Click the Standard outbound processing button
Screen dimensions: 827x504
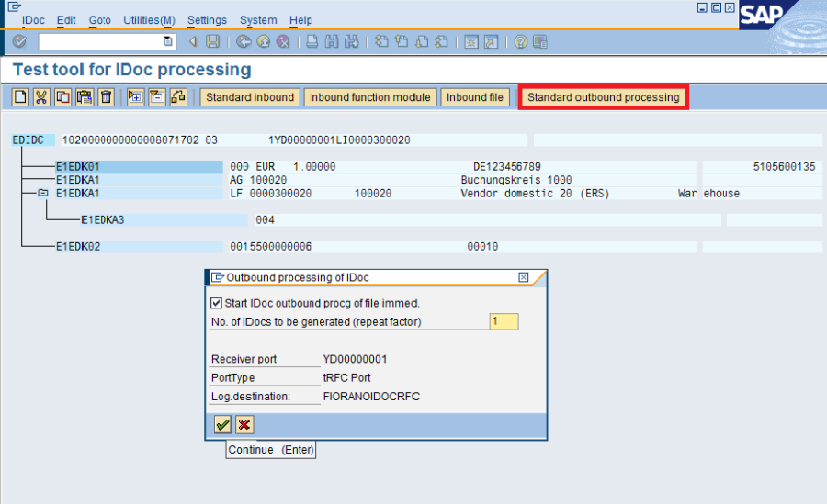point(604,97)
